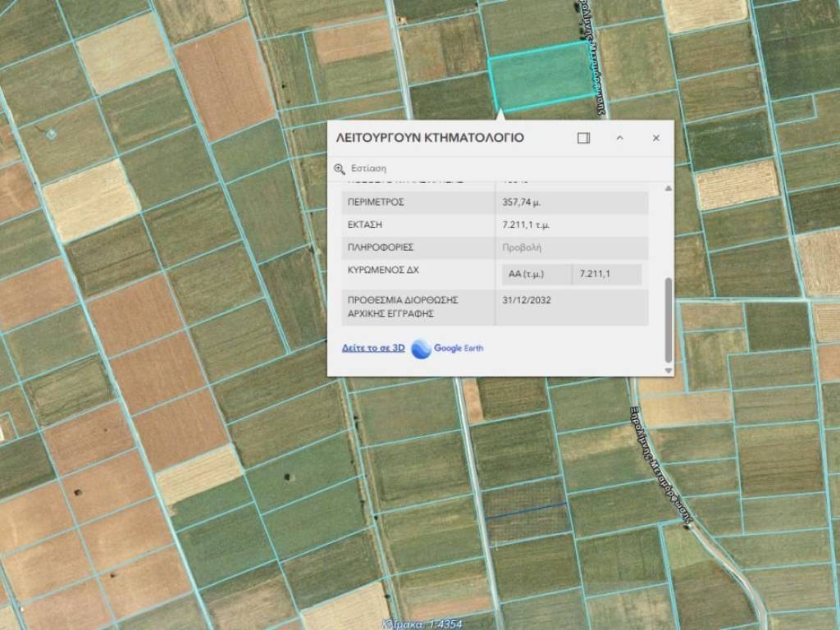Click the Google Earth logo icon
The image size is (840, 630).
tap(422, 349)
